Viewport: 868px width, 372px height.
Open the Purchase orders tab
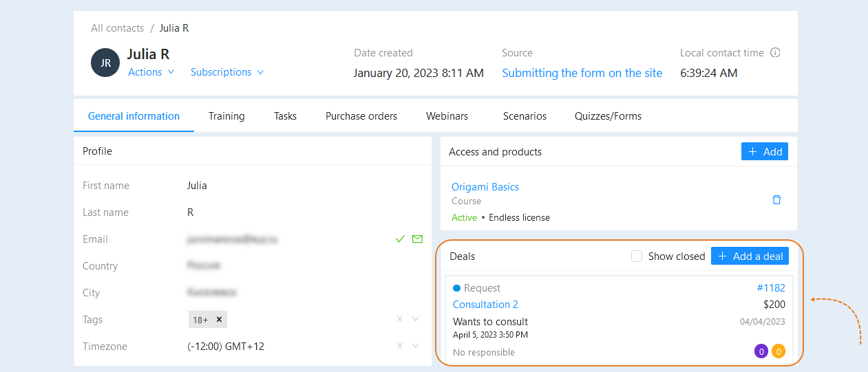[361, 116]
